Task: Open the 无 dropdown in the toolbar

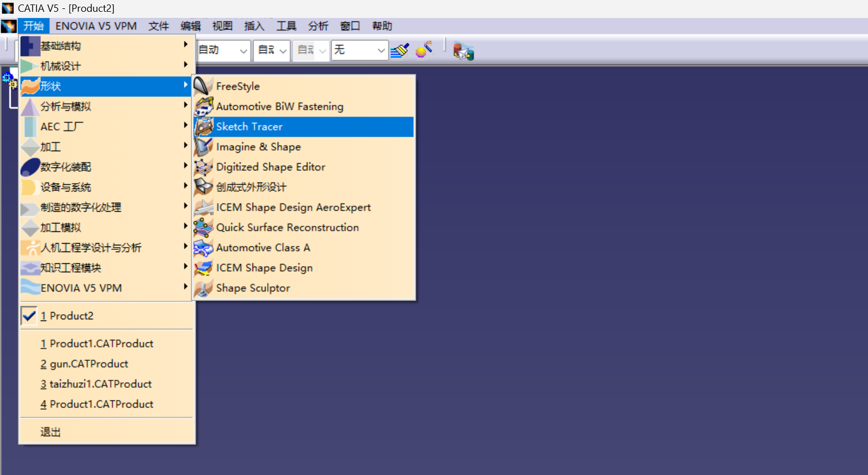Action: tap(381, 50)
